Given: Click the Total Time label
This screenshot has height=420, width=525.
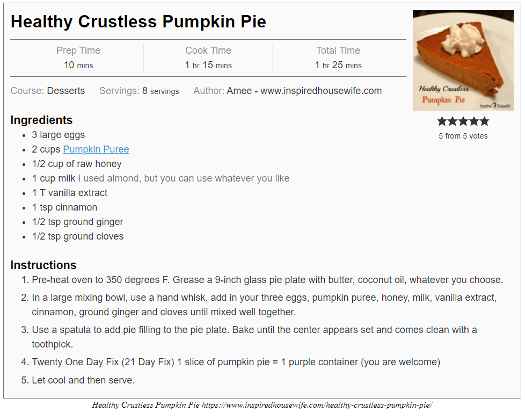Looking at the screenshot, I should [x=338, y=50].
